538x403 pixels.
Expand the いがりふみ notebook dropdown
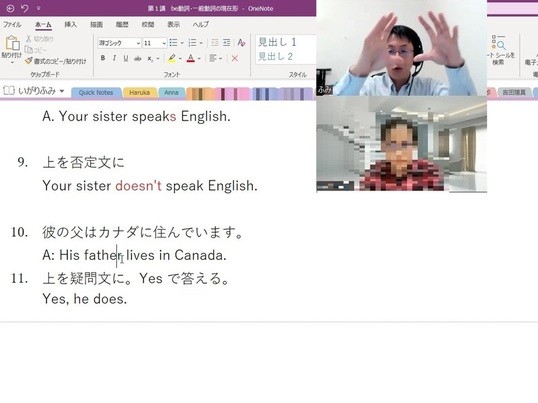pos(62,91)
